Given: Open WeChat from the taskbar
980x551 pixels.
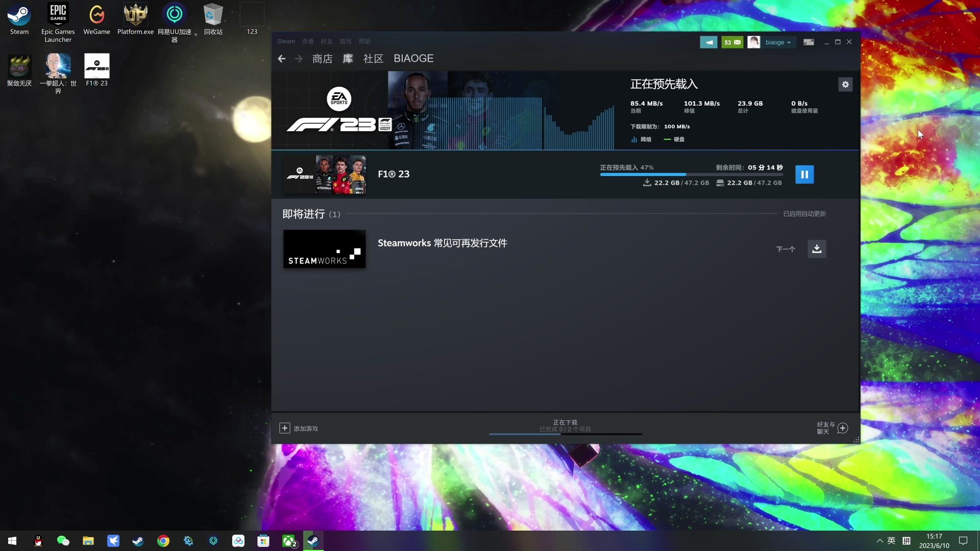Looking at the screenshot, I should click(63, 541).
